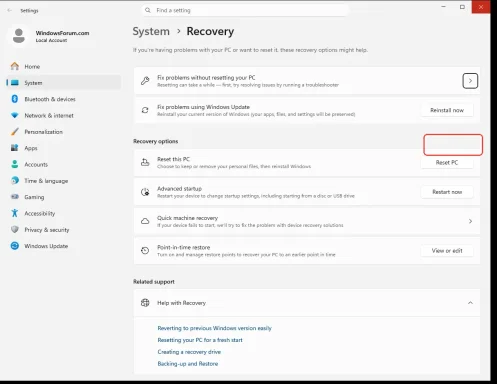Click the refresh icon for Windows Update fix
The height and width of the screenshot is (384, 497).
[145, 110]
